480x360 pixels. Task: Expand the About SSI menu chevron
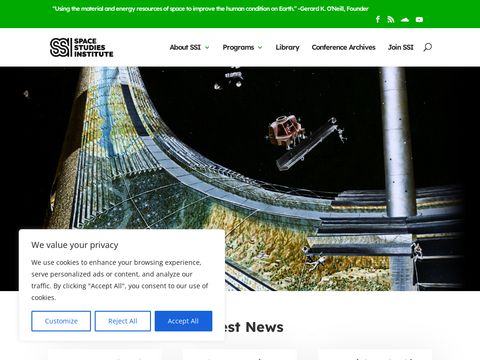tap(207, 48)
